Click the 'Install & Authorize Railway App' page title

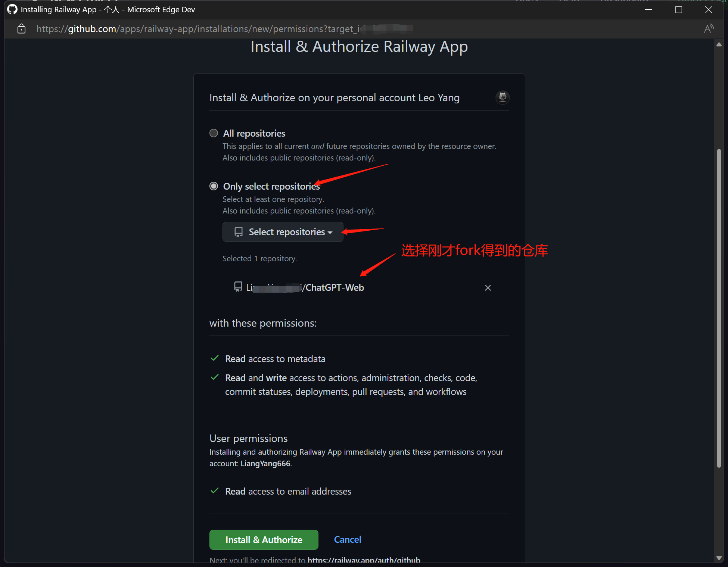click(359, 47)
